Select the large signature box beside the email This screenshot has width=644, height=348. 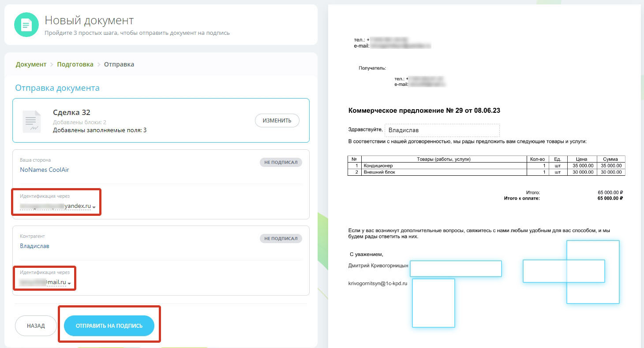[593, 272]
